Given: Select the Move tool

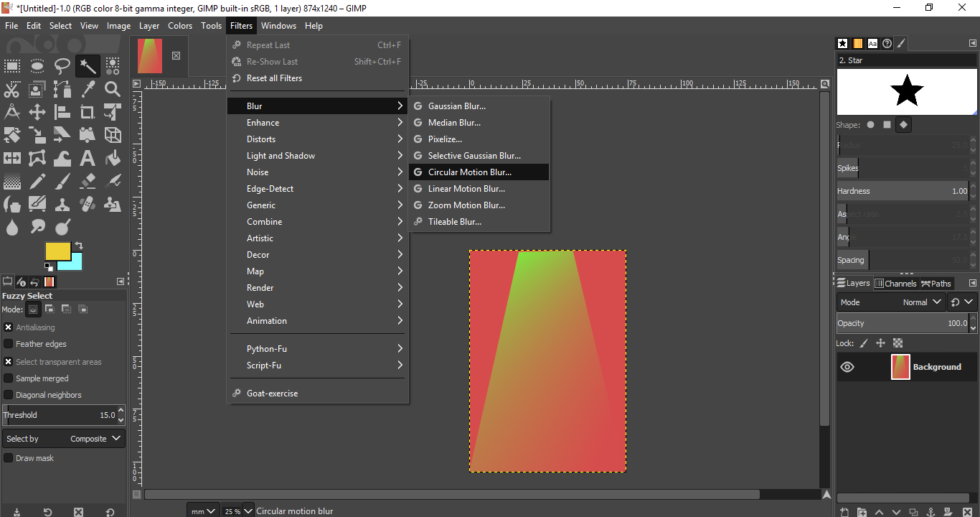Looking at the screenshot, I should point(37,112).
